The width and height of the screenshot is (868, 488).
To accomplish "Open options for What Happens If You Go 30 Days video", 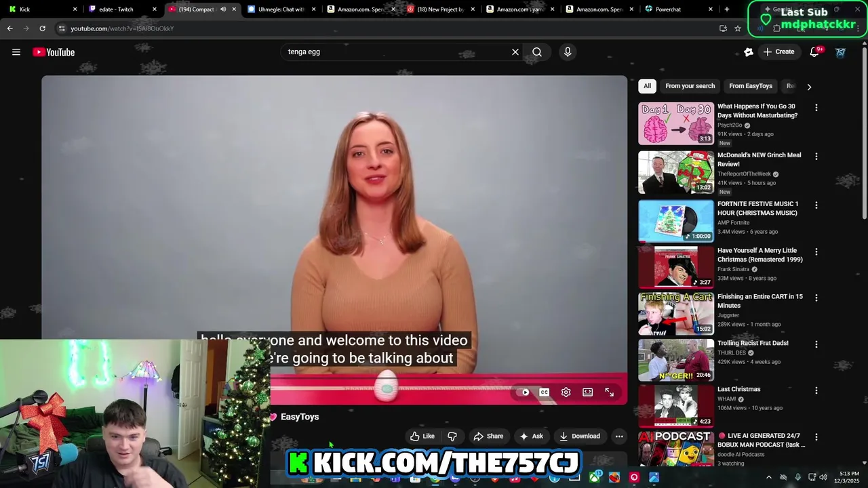I will click(816, 108).
